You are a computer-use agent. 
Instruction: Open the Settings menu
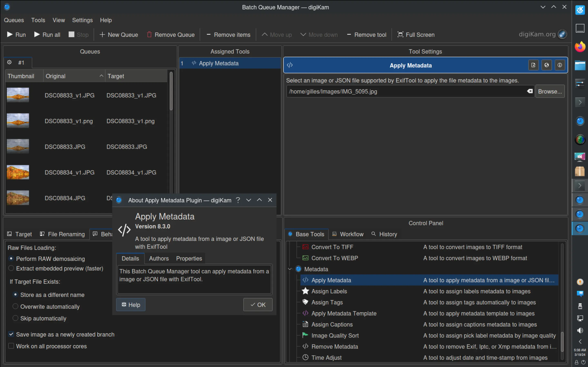tap(82, 20)
